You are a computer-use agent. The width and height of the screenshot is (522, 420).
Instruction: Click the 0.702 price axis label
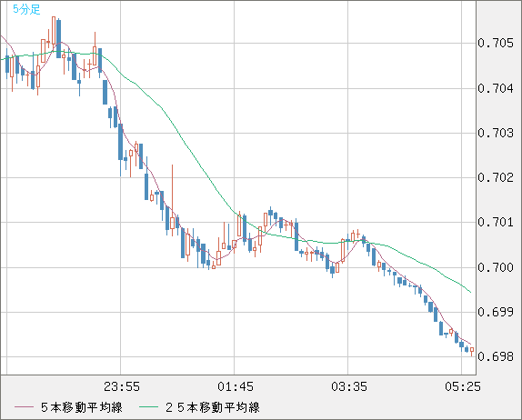496,177
